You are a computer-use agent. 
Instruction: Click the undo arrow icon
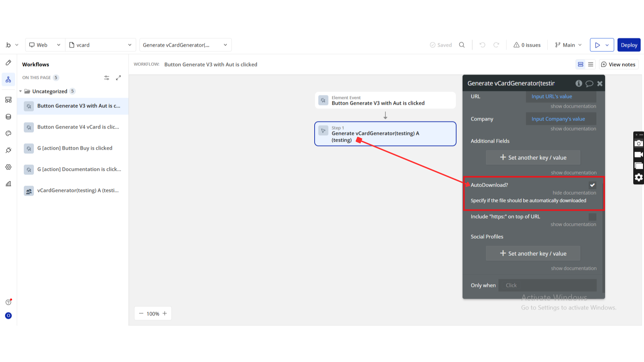tap(482, 45)
